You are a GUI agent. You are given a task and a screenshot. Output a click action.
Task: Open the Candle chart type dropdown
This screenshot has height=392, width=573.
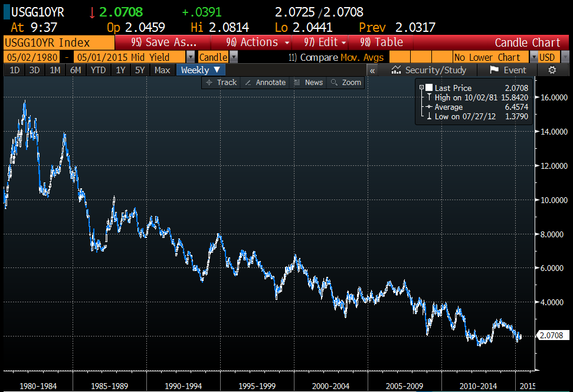click(234, 57)
